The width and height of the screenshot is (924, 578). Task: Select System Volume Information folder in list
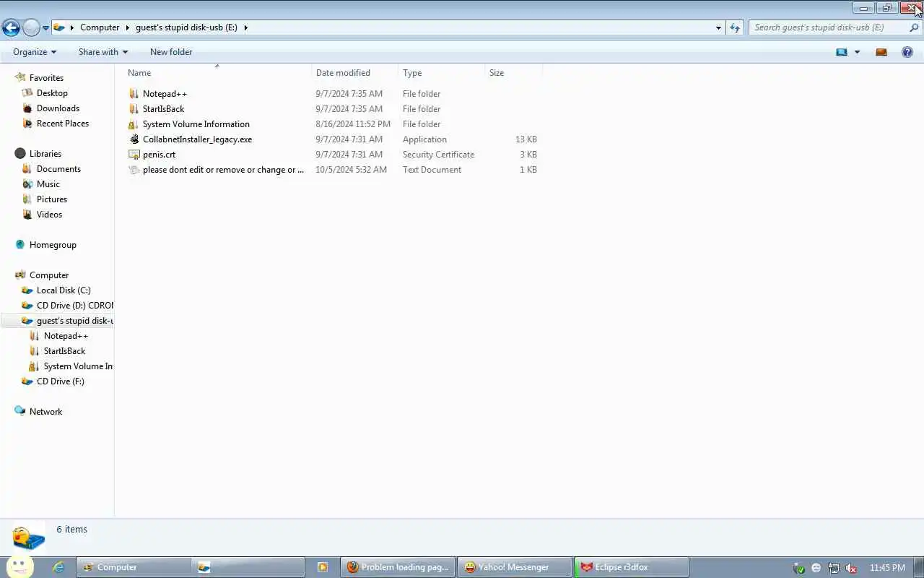(x=196, y=124)
